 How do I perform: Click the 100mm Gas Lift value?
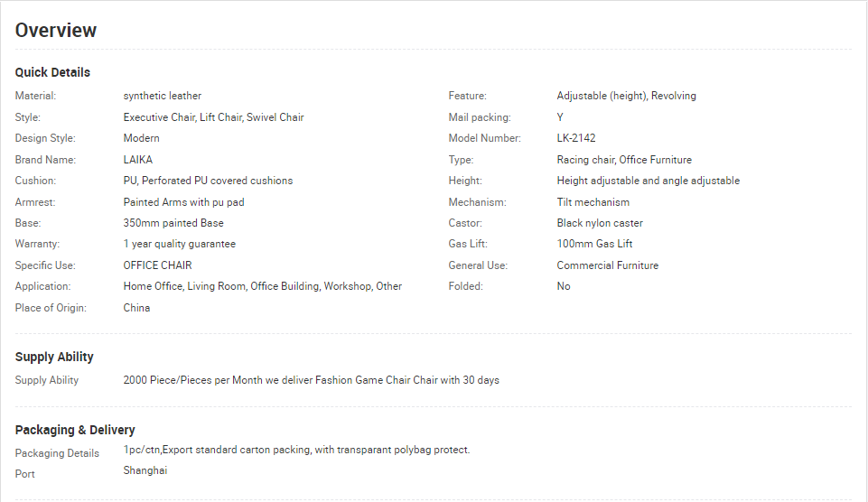click(594, 244)
